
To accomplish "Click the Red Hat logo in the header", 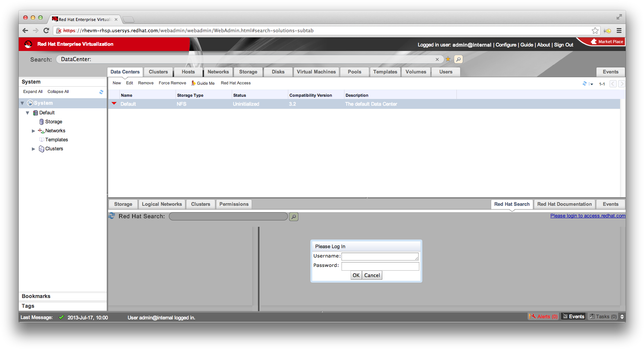I will click(x=28, y=44).
